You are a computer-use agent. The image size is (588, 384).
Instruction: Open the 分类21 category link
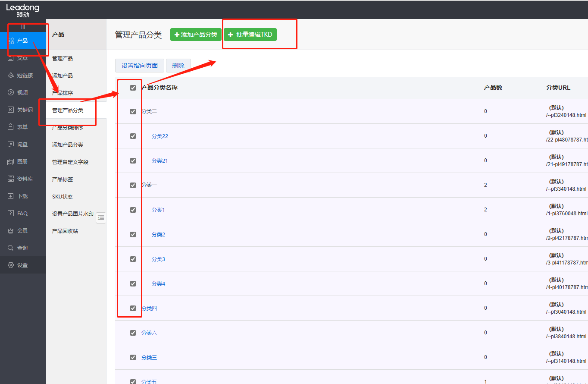pos(160,161)
